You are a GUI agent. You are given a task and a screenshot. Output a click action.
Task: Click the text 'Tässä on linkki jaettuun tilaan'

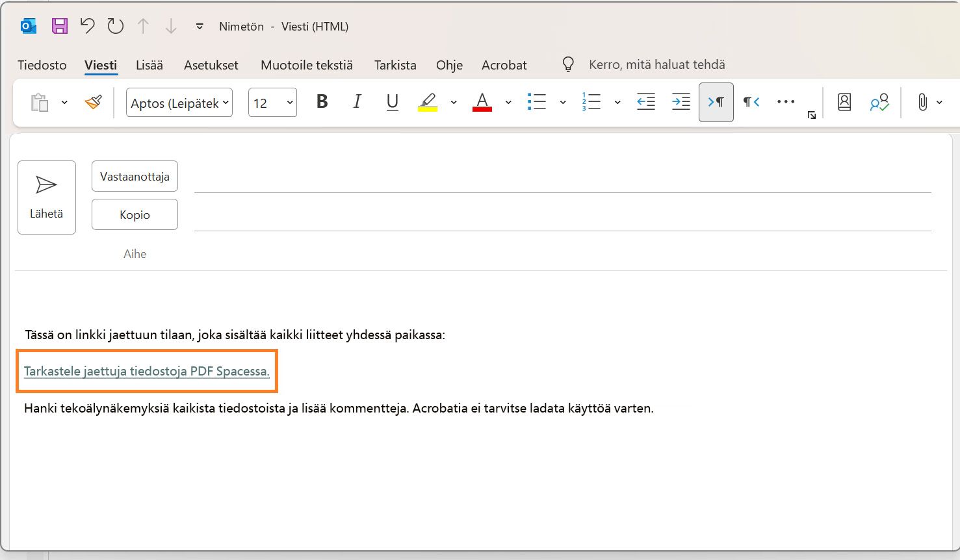[x=109, y=335]
